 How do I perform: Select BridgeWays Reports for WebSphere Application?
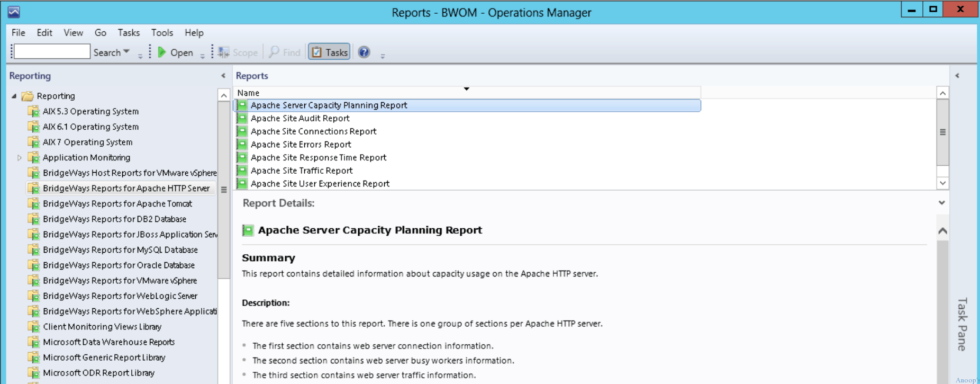130,311
